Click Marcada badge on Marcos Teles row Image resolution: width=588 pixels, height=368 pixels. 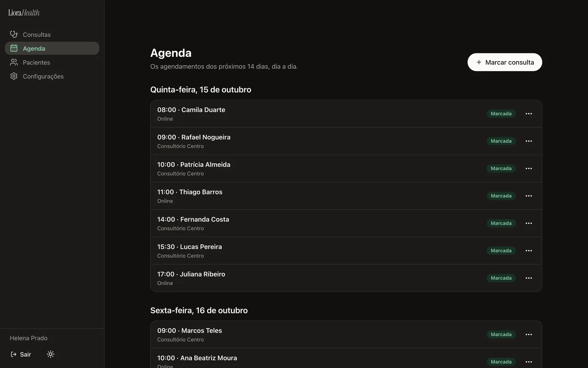click(501, 335)
